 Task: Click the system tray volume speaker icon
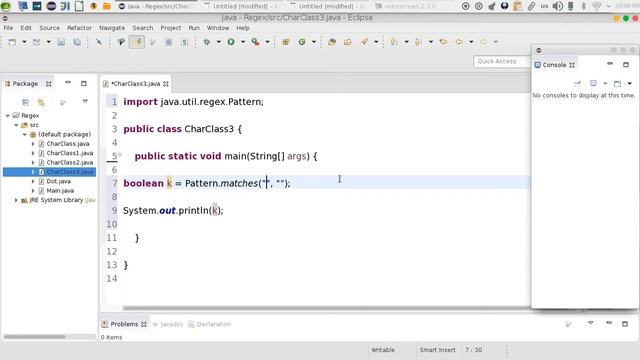(x=557, y=6)
